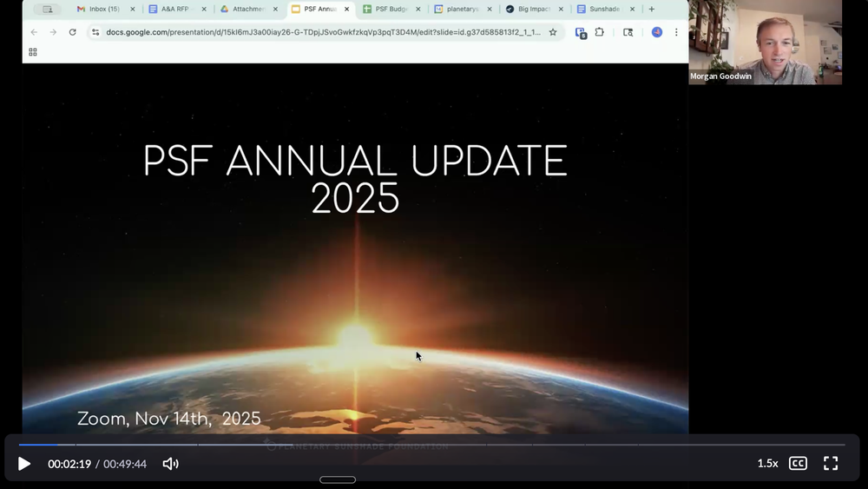Click the PSF ANNUAL UPDATE 2025 title
Screen dimensions: 868x489
point(355,180)
